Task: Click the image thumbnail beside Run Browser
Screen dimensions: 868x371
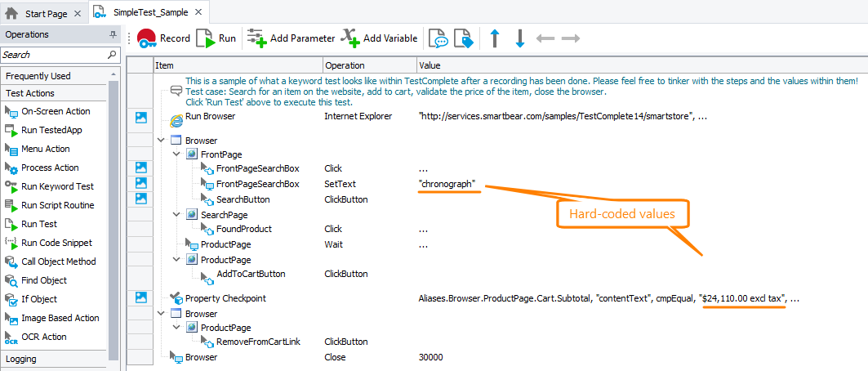Action: point(141,118)
